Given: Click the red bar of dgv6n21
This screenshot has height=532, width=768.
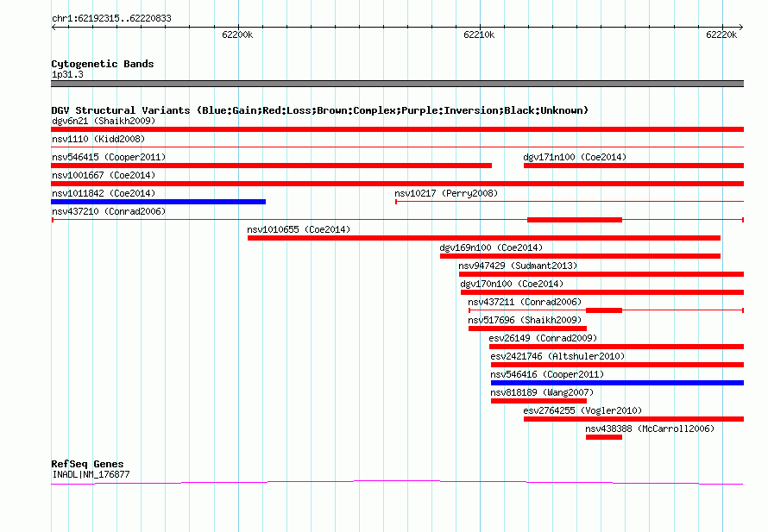Looking at the screenshot, I should 397,129.
